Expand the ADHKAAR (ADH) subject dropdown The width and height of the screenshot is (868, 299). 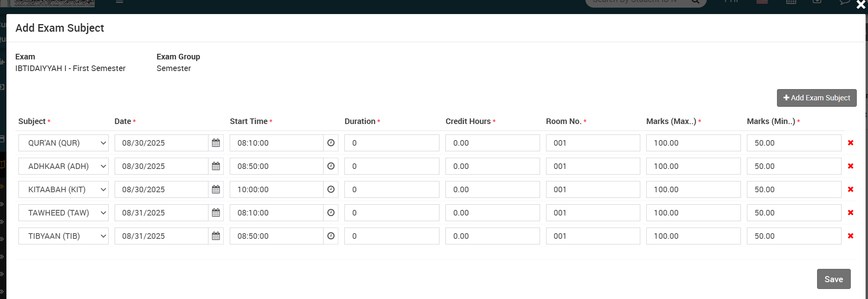pos(63,166)
